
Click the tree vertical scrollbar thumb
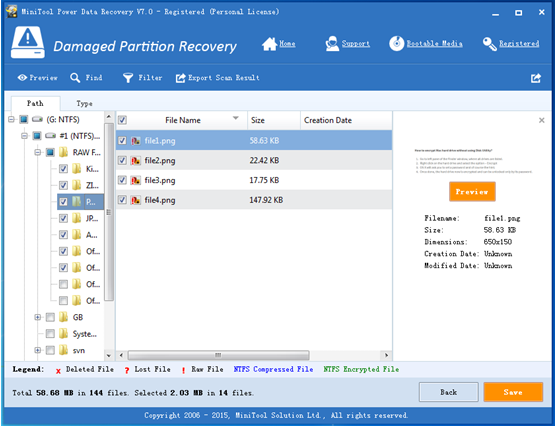(109, 212)
